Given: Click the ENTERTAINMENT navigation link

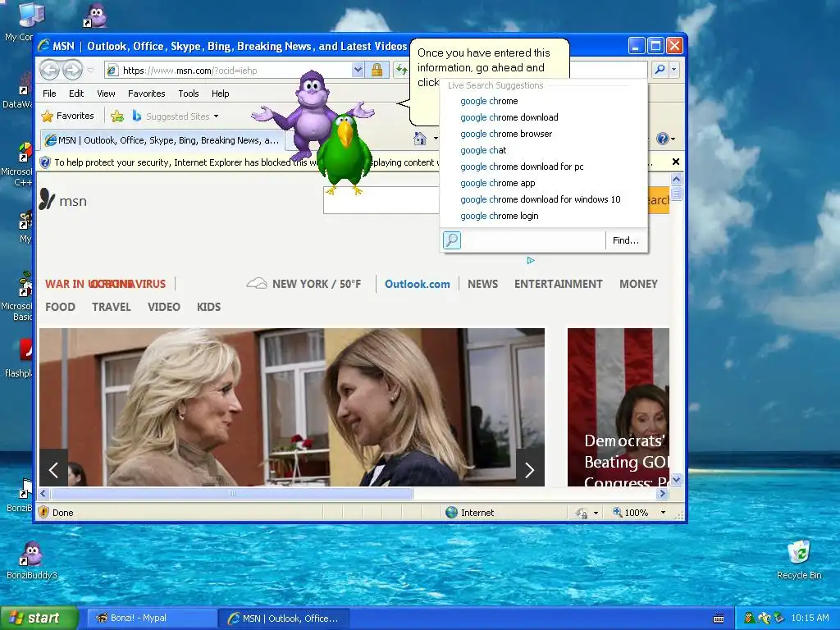Looking at the screenshot, I should click(558, 284).
